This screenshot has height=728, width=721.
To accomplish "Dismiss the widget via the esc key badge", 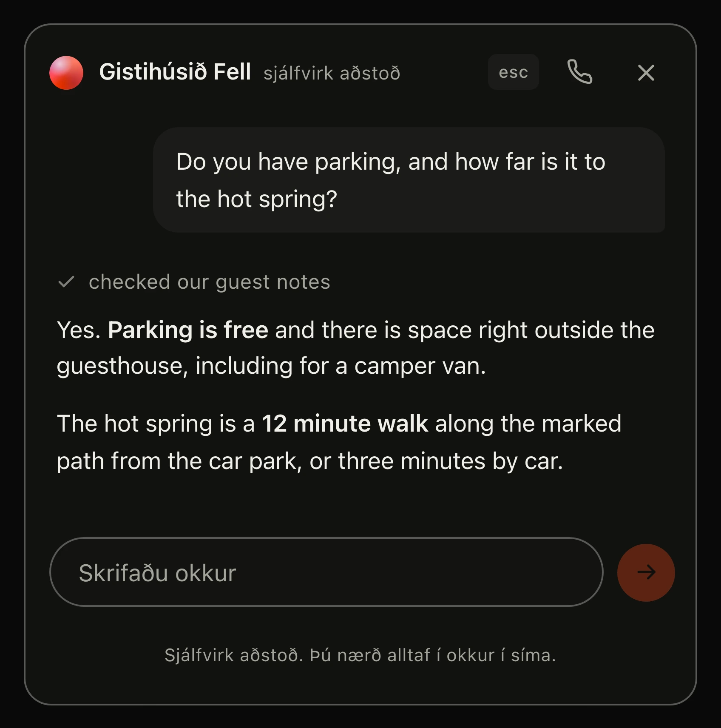I will click(x=513, y=72).
